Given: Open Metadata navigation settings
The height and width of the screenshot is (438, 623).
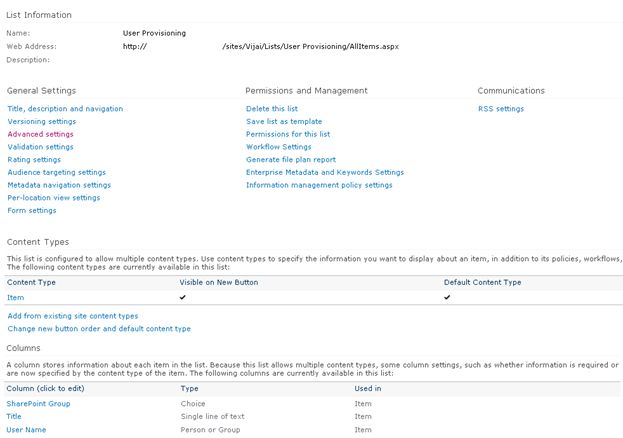Looking at the screenshot, I should click(x=59, y=185).
